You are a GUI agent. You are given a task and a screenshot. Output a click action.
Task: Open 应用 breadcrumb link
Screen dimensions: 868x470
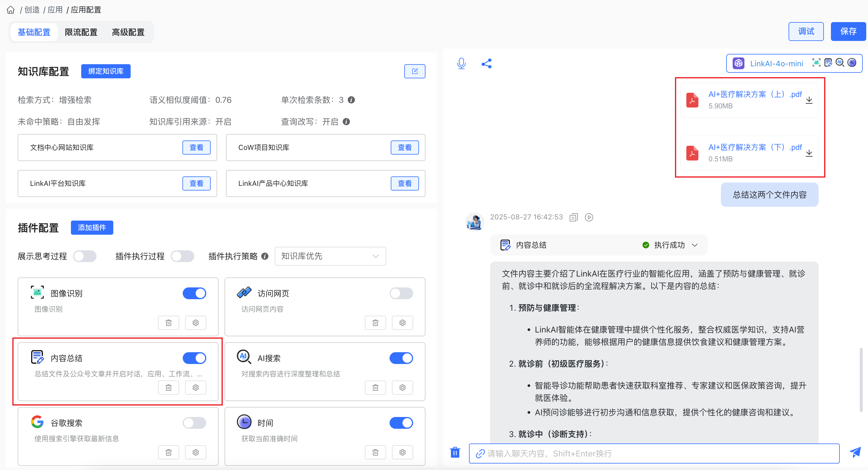coord(55,10)
